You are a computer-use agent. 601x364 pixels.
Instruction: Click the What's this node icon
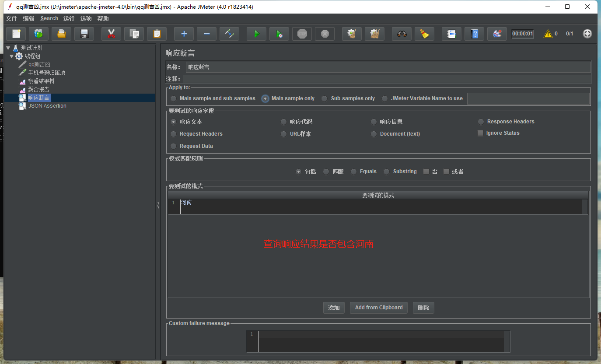tap(497, 34)
